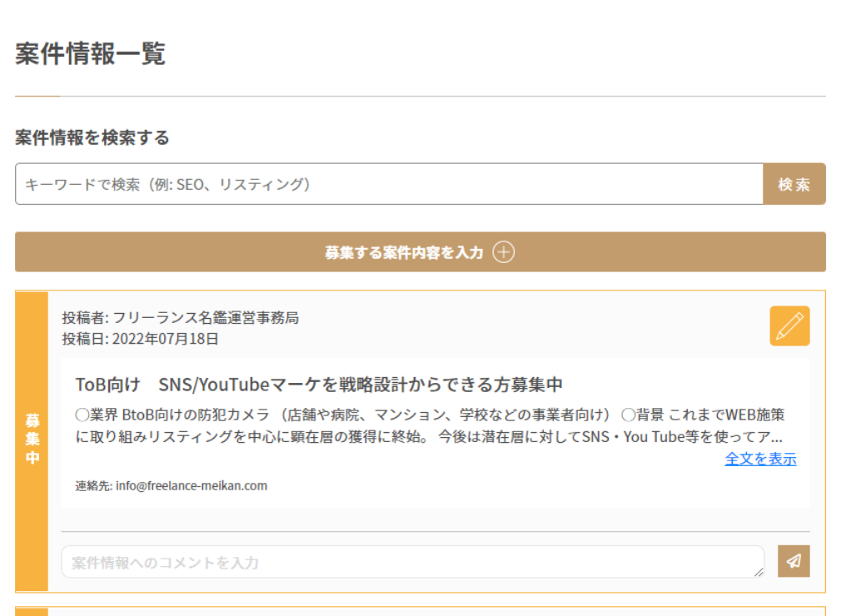Focus the keyword search field
Viewport: 846px width, 616px height.
[x=389, y=184]
